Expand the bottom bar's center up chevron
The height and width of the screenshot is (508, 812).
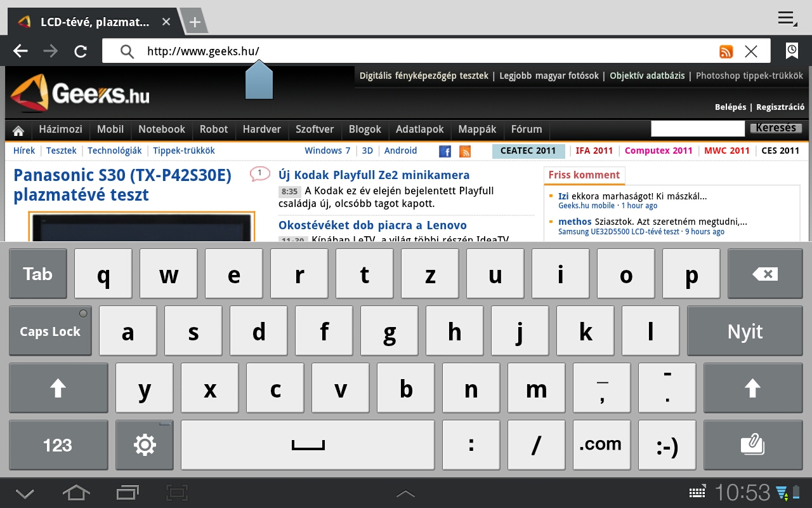pos(405,494)
